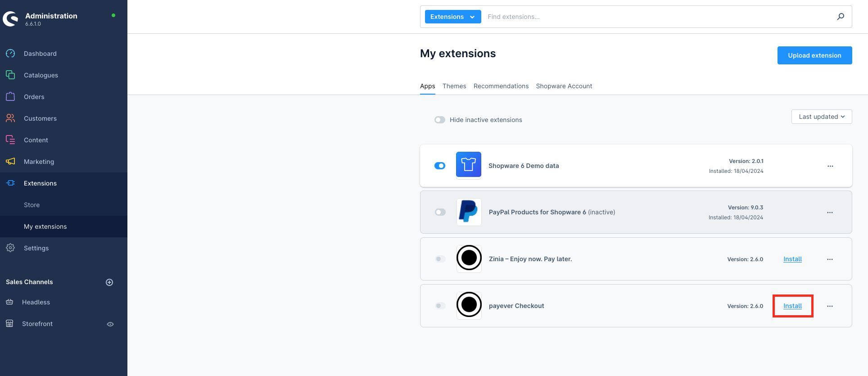868x376 pixels.
Task: Open the Catalogues sidebar icon
Action: (x=10, y=75)
